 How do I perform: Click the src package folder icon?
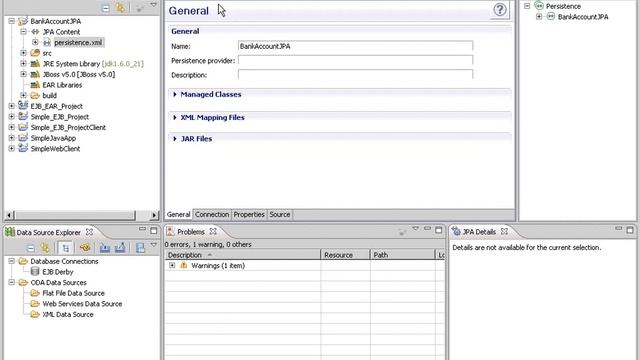click(35, 53)
